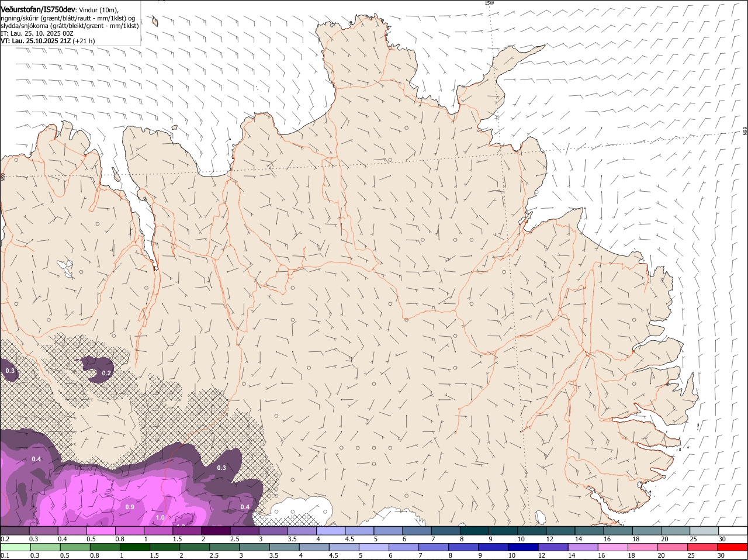The width and height of the screenshot is (748, 560).
Task: Select upper legend lavender swatch between 4 and 4.5
Action: (331, 530)
